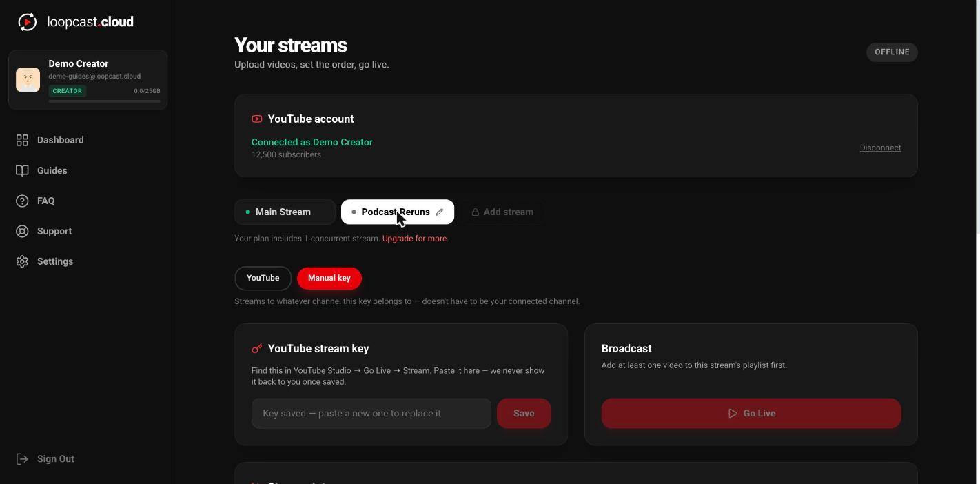This screenshot has height=484, width=980.
Task: Save the YouTube stream key
Action: (x=524, y=413)
